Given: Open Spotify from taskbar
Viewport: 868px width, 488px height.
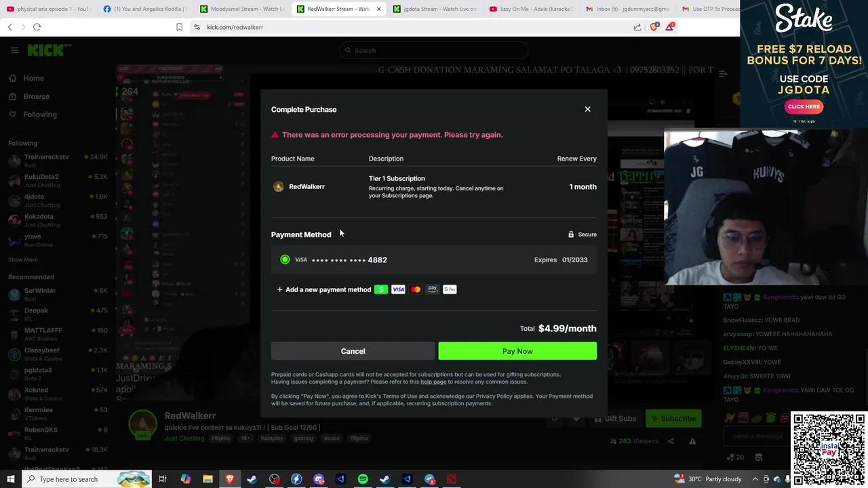Looking at the screenshot, I should click(x=363, y=479).
